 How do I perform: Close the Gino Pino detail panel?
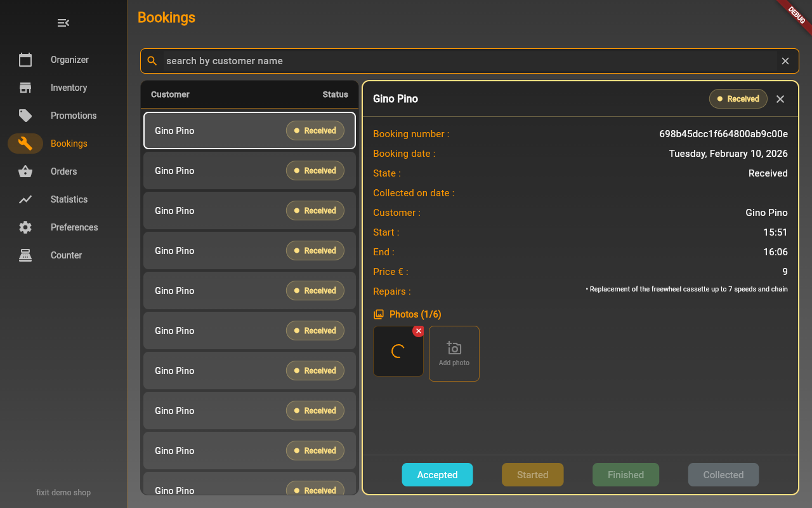tap(780, 99)
